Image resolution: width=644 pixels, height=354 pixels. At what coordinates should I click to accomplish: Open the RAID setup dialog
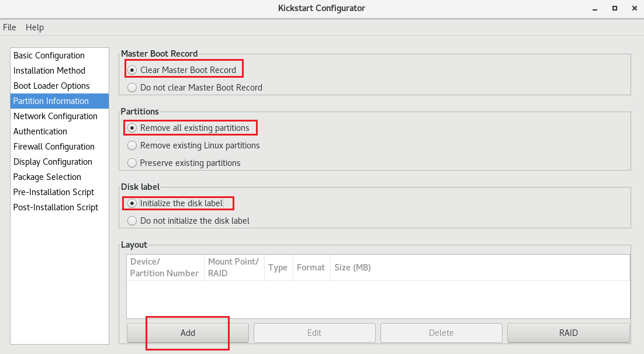[x=567, y=332]
